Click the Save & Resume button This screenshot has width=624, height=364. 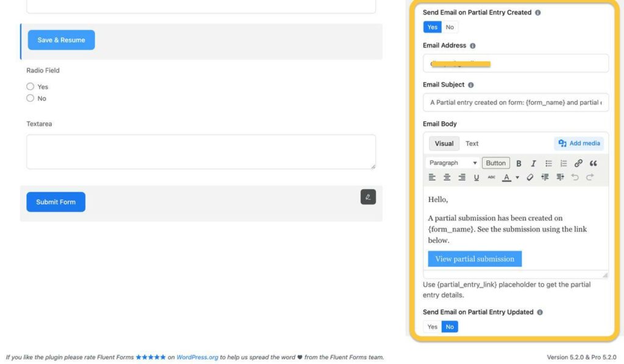[62, 40]
